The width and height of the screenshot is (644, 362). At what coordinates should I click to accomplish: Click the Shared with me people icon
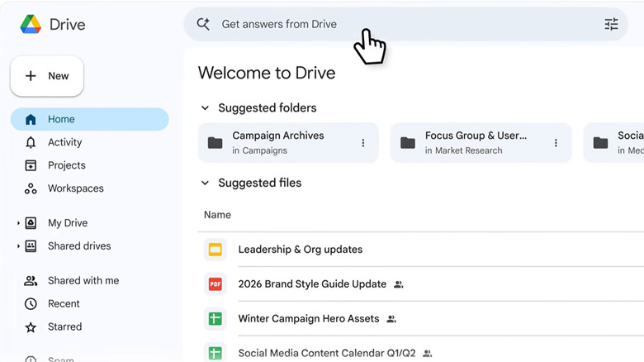click(31, 280)
